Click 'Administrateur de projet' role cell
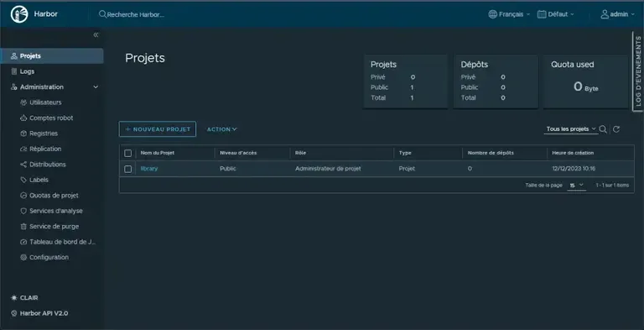Image resolution: width=644 pixels, height=330 pixels. click(328, 169)
